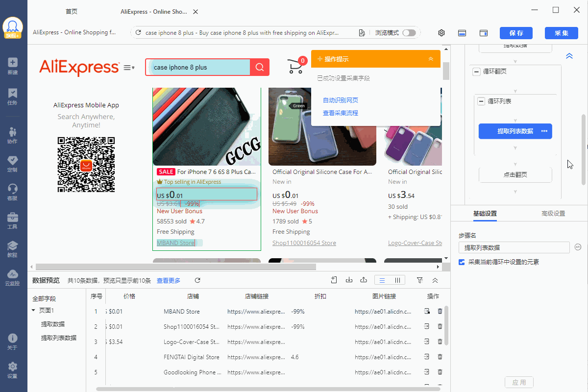Open the 关于 (About) sidebar item
Screen dimensions: 588x392
point(13,342)
